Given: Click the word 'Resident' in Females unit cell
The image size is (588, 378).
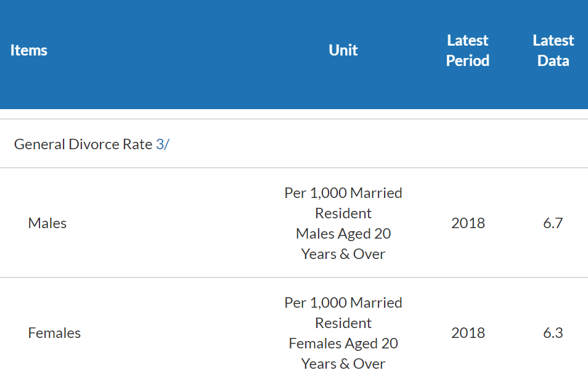Looking at the screenshot, I should 343,323.
